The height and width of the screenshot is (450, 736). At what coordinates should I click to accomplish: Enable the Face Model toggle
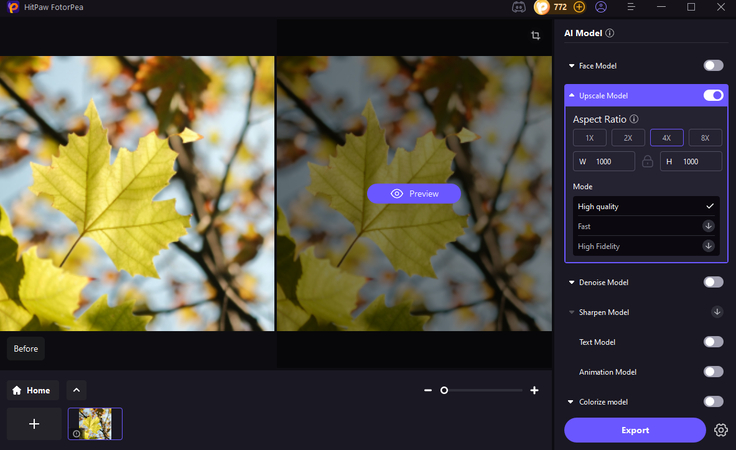point(713,66)
